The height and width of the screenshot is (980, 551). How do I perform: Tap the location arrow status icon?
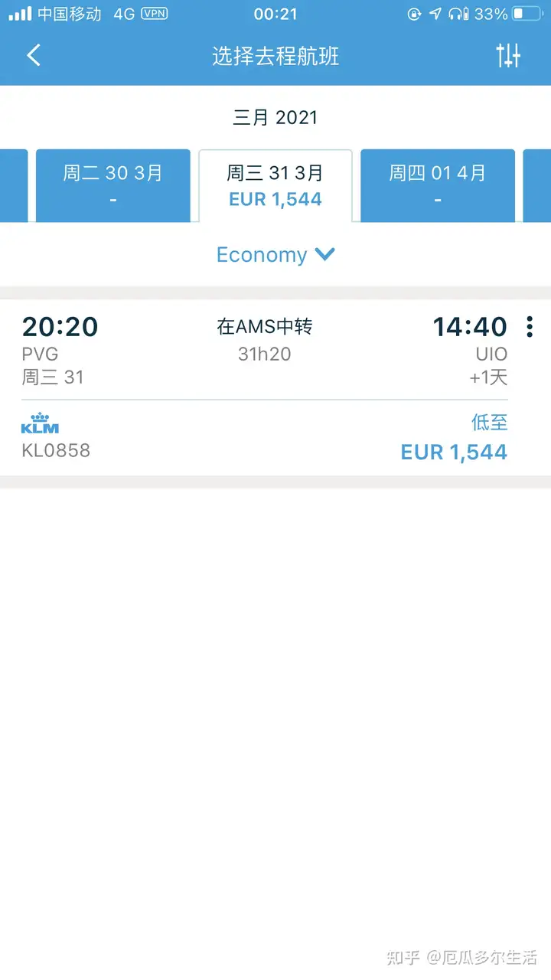click(x=435, y=14)
